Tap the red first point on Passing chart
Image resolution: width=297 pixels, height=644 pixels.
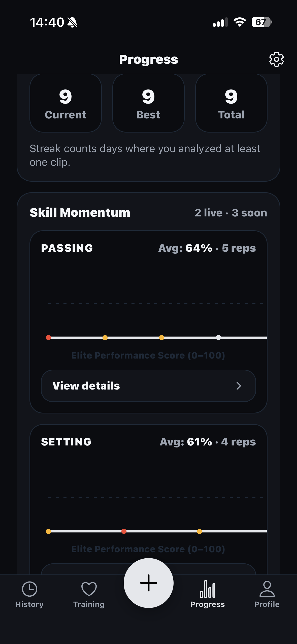48,338
